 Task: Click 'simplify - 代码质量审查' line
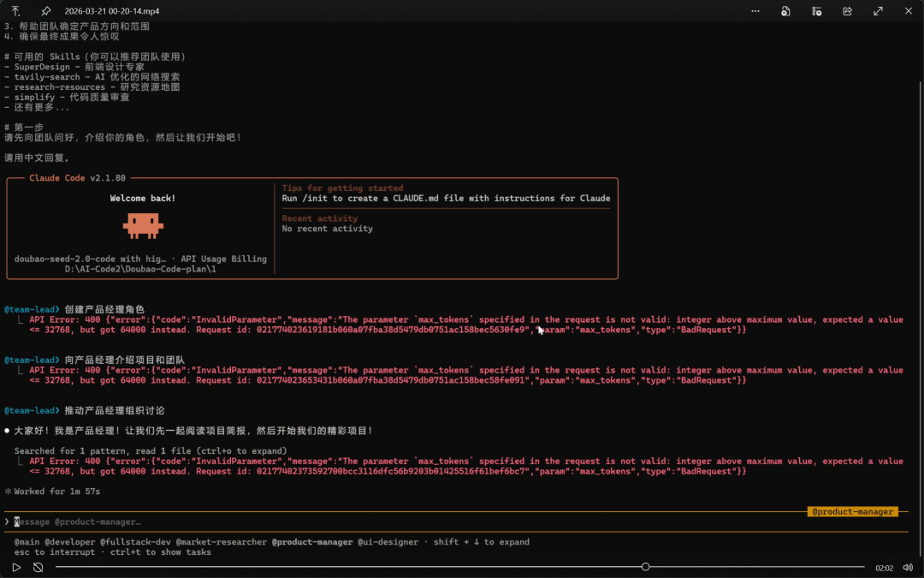(68, 97)
